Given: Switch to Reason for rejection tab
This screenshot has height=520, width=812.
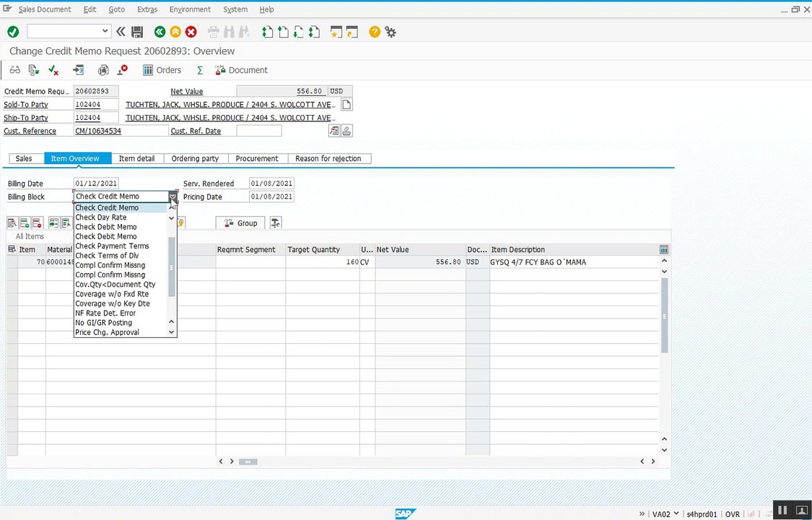Looking at the screenshot, I should coord(328,158).
